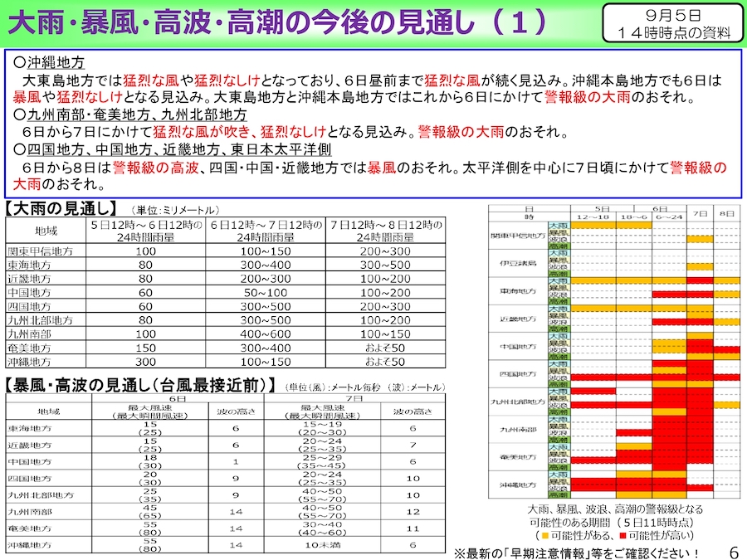Click the section label 【大雨の見通し】
747x560 pixels.
(61, 208)
